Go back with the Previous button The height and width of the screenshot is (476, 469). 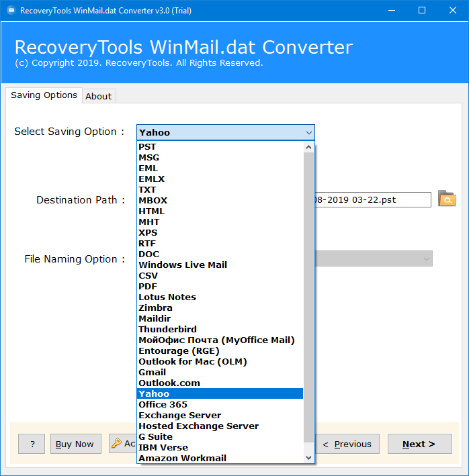(347, 444)
